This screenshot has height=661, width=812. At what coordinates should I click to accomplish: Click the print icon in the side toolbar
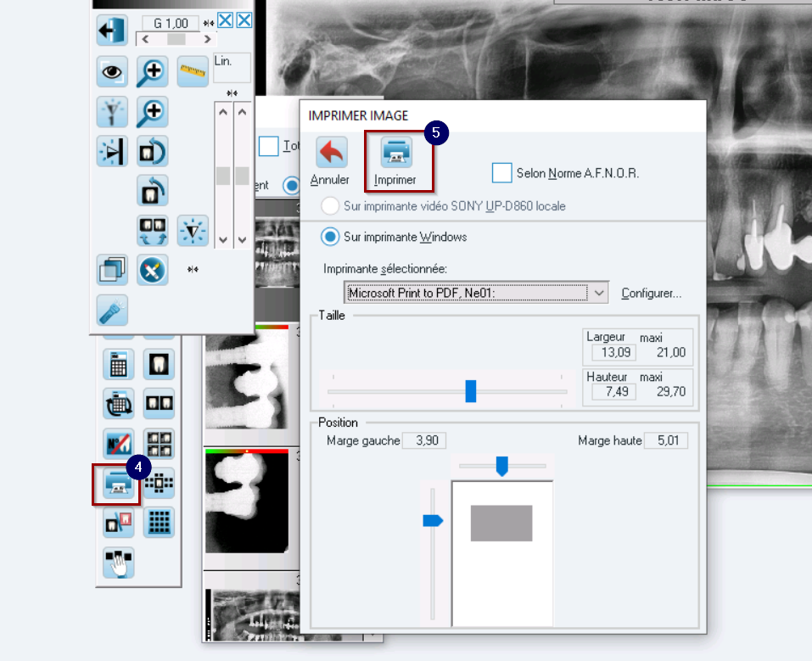[119, 485]
